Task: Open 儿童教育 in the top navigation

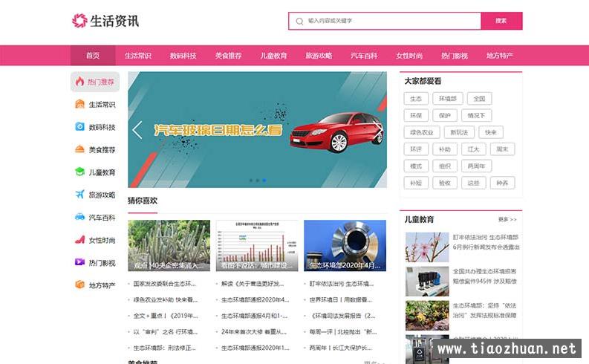Action: point(273,56)
